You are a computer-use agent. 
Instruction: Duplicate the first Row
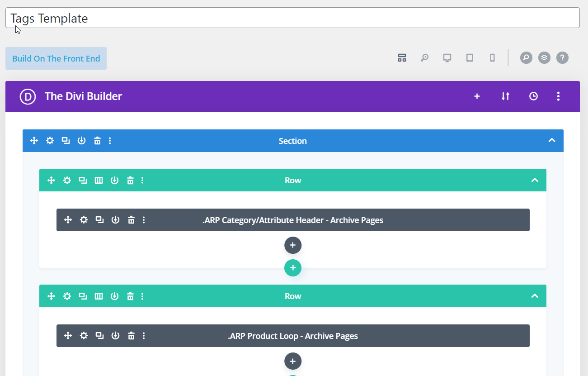[83, 181]
